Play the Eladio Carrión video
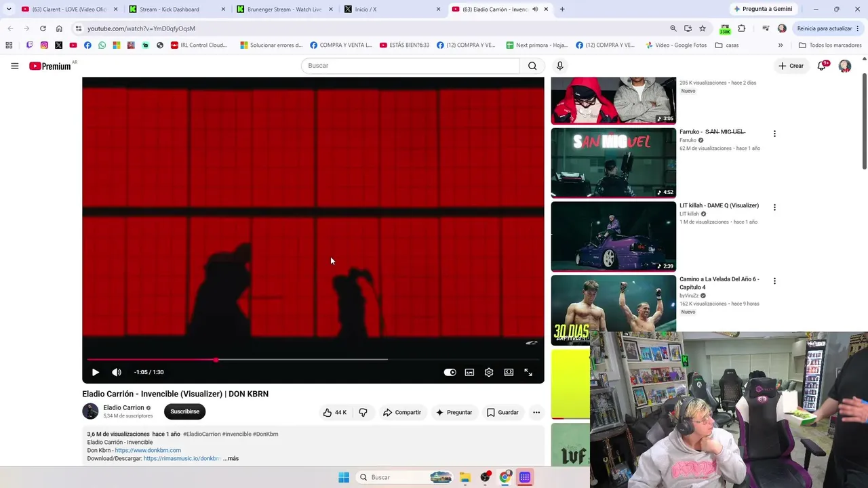 click(96, 372)
